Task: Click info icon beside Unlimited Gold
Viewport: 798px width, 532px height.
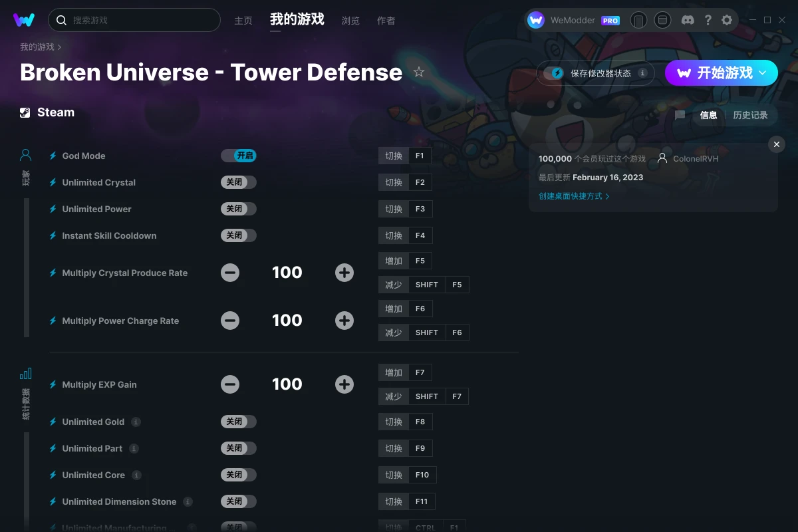Action: (136, 422)
